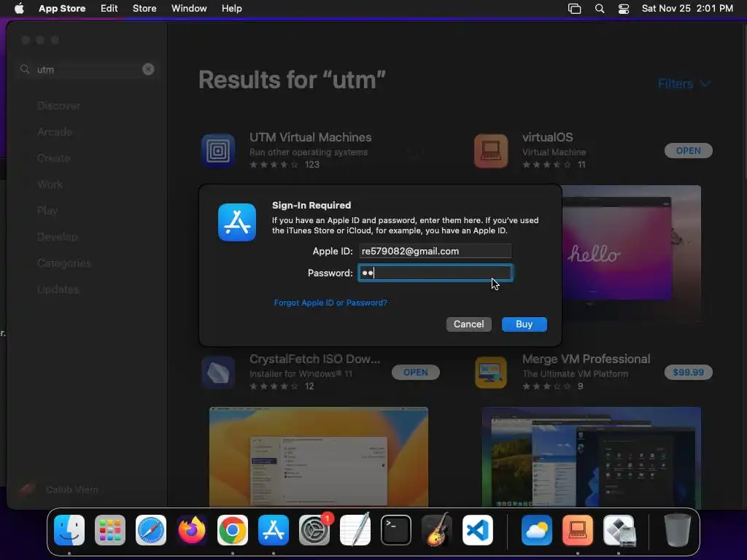Open the App Store menu
This screenshot has height=560, width=747.
click(62, 9)
